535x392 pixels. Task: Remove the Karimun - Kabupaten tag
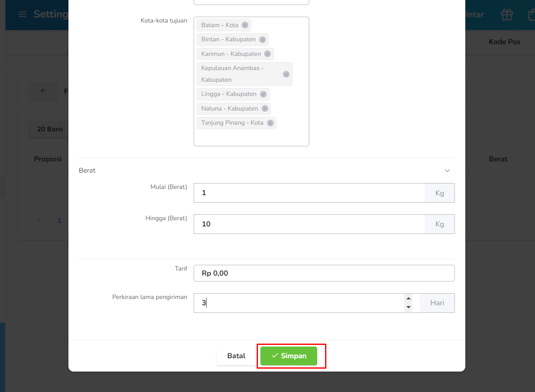[267, 54]
